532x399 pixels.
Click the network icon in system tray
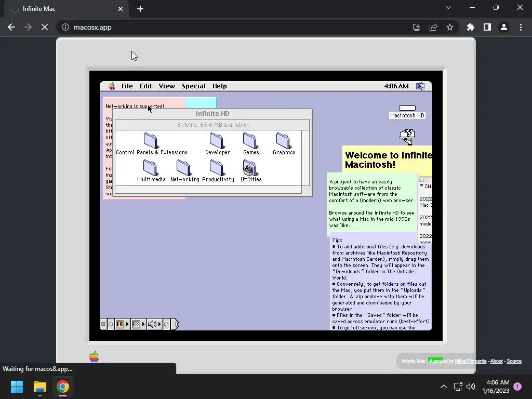pyautogui.click(x=458, y=387)
